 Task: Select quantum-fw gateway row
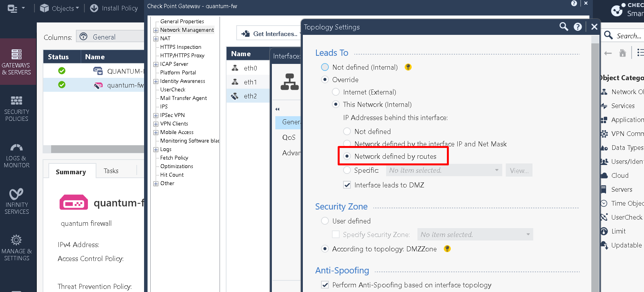tap(94, 85)
